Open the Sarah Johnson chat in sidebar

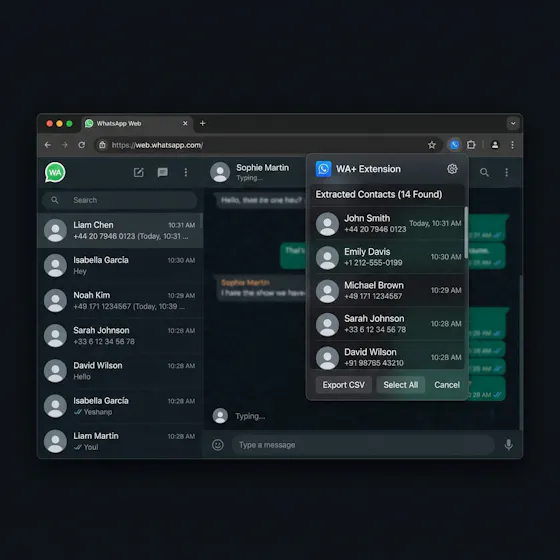[120, 336]
